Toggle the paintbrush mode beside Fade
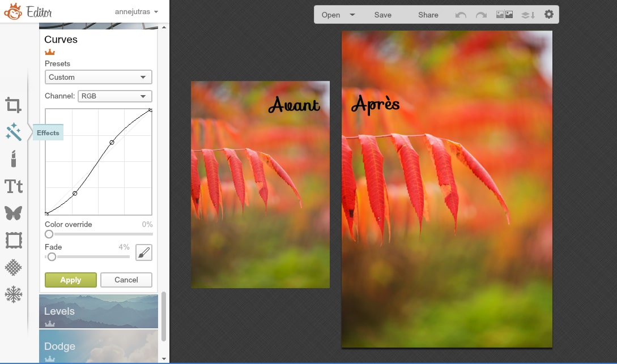This screenshot has height=364, width=617. point(144,252)
